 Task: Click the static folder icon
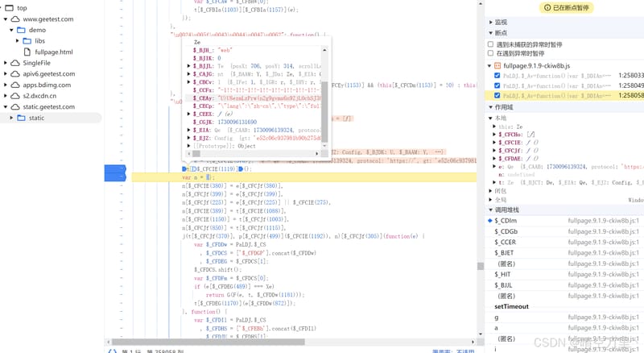pos(21,118)
